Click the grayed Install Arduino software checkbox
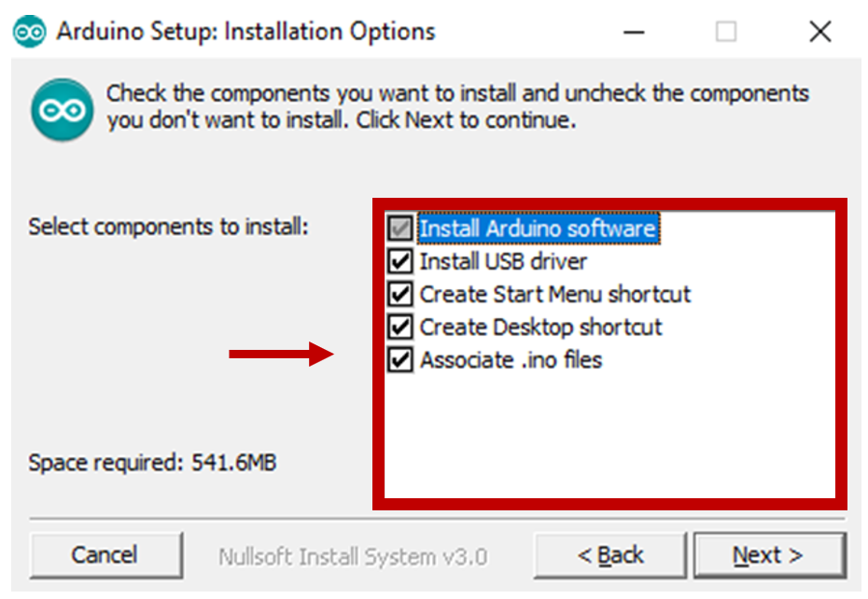 coord(400,229)
